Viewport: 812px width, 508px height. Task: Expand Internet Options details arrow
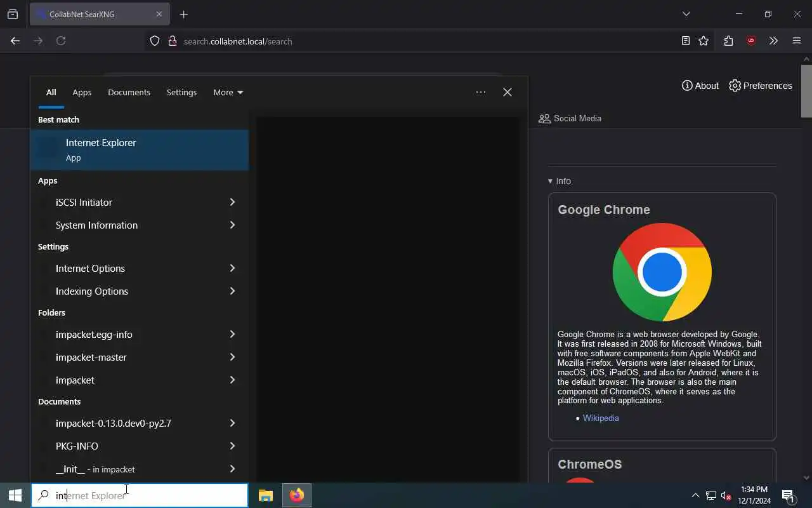coord(232,268)
